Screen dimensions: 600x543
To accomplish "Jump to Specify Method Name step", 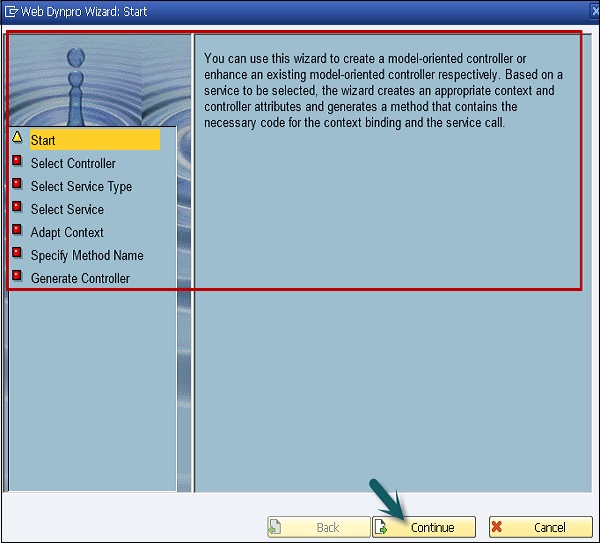I will tap(87, 255).
